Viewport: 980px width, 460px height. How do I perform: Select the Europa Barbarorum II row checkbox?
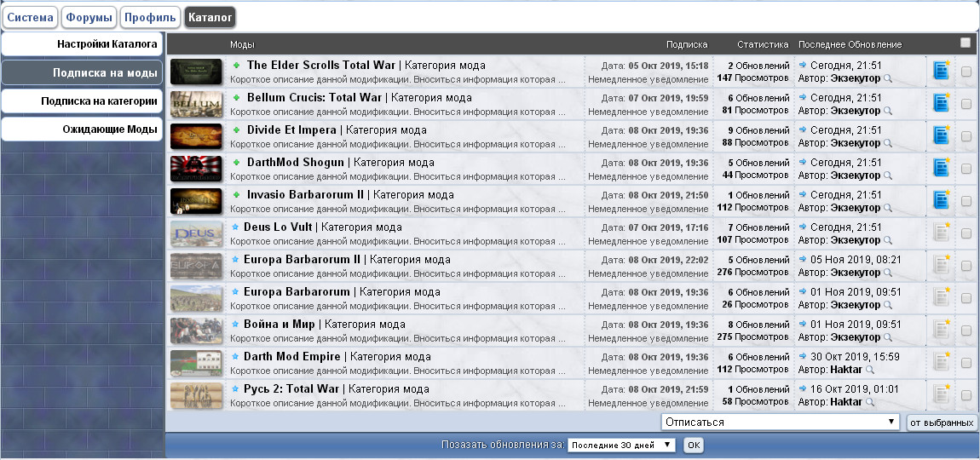(966, 266)
